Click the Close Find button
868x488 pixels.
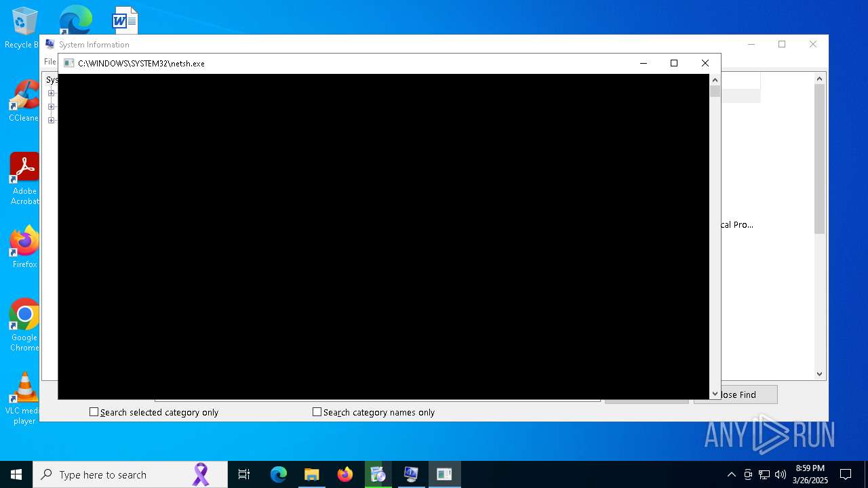pyautogui.click(x=736, y=394)
